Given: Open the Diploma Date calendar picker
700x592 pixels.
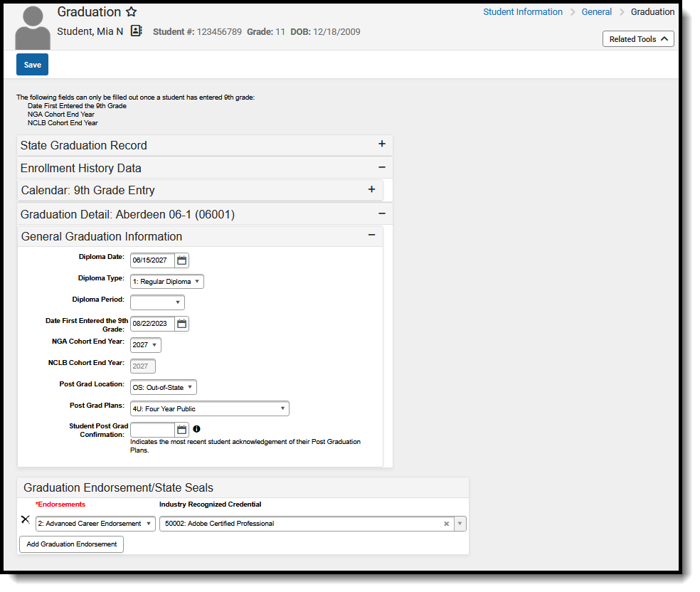Looking at the screenshot, I should (x=181, y=260).
